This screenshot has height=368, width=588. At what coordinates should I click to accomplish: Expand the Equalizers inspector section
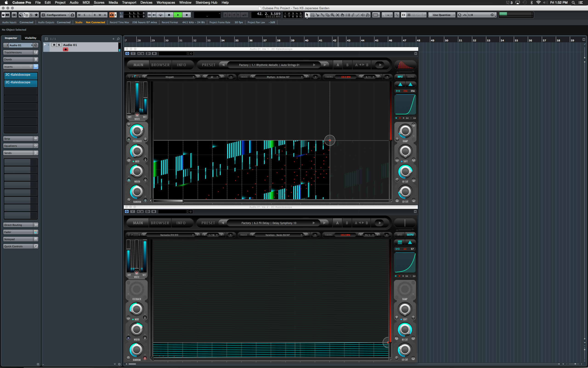tap(18, 146)
